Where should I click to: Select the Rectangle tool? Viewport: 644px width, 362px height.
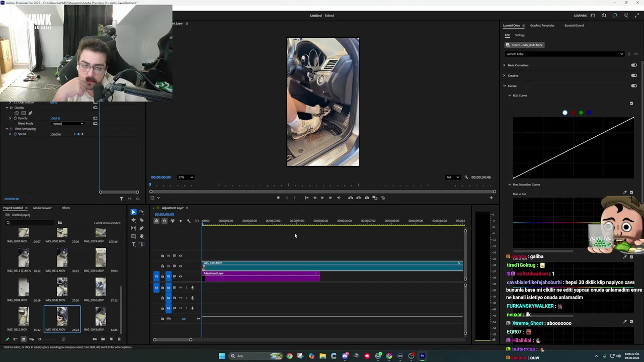pyautogui.click(x=133, y=236)
